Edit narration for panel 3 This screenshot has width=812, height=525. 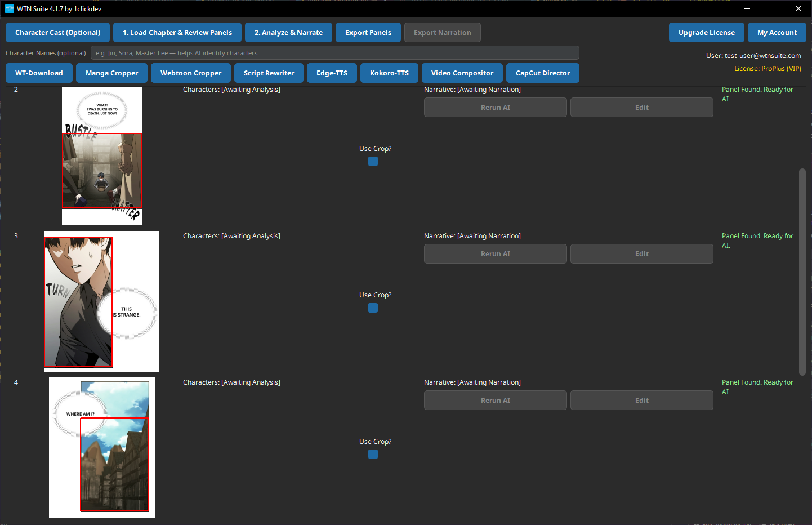pos(641,253)
